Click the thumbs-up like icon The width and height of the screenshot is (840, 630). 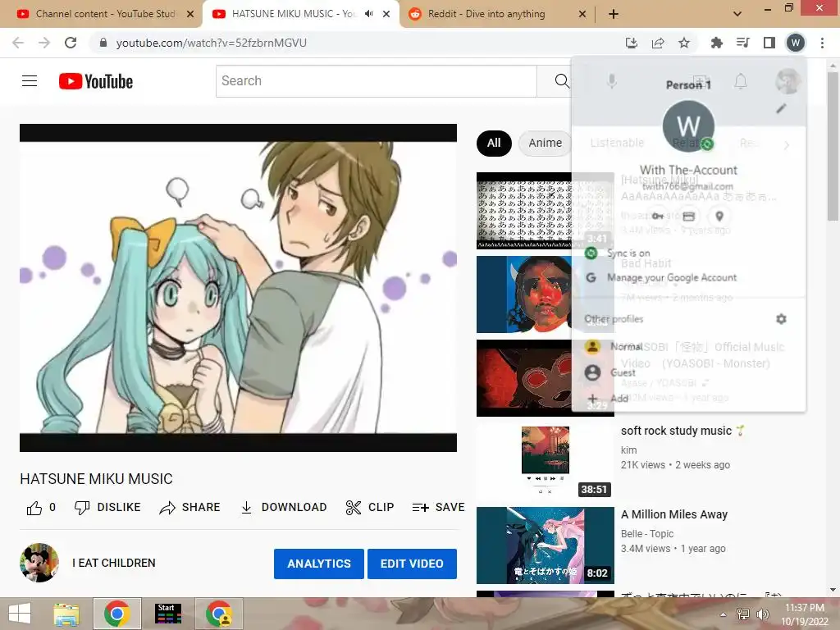click(34, 508)
